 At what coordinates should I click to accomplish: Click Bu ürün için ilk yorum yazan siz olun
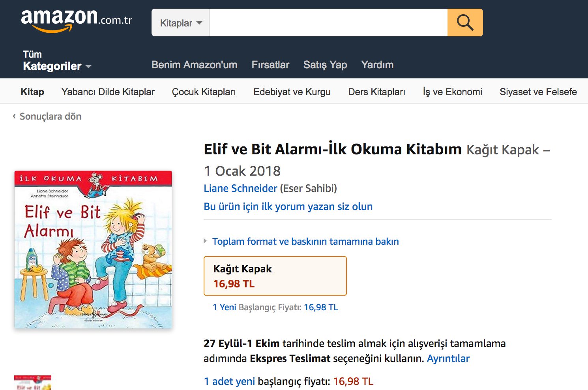(x=288, y=206)
